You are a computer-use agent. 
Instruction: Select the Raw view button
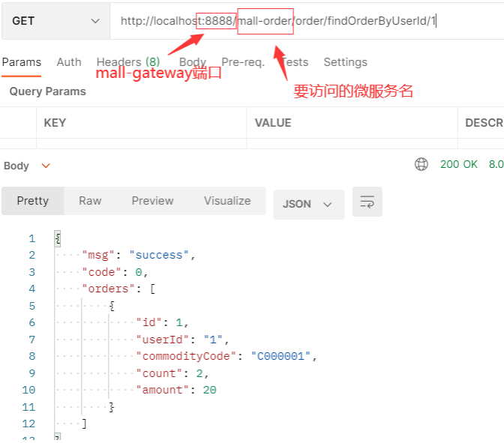coord(90,201)
